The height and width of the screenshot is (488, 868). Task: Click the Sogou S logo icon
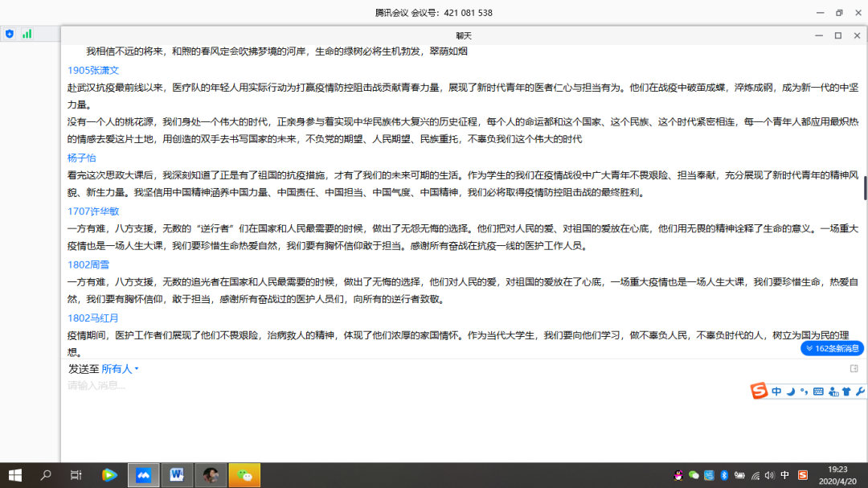(x=757, y=392)
